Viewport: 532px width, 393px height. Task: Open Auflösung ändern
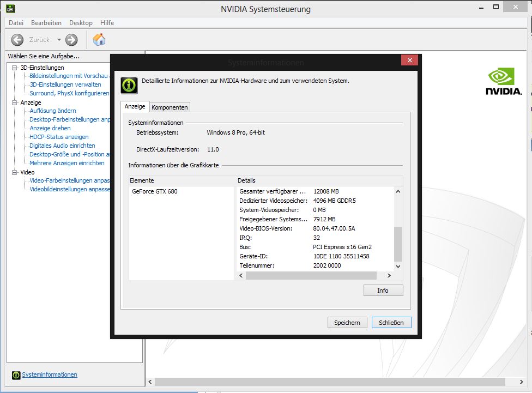[52, 111]
